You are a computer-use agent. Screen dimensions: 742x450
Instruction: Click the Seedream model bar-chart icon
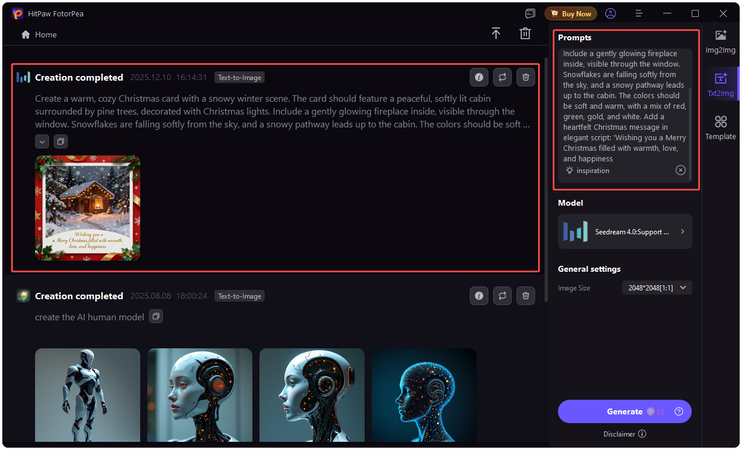pos(575,231)
